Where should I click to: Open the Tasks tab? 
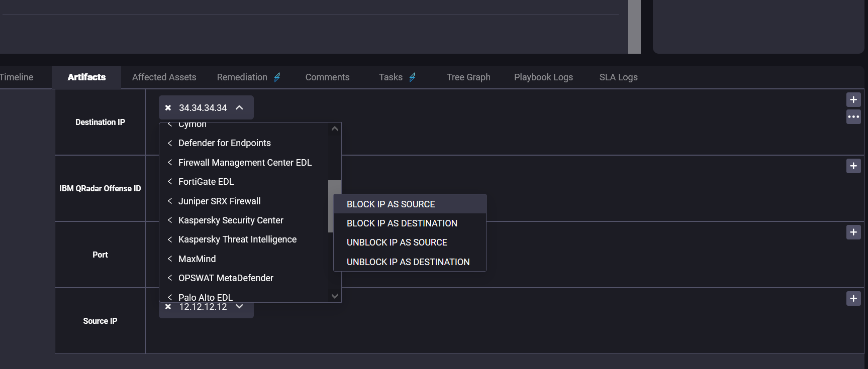point(391,77)
